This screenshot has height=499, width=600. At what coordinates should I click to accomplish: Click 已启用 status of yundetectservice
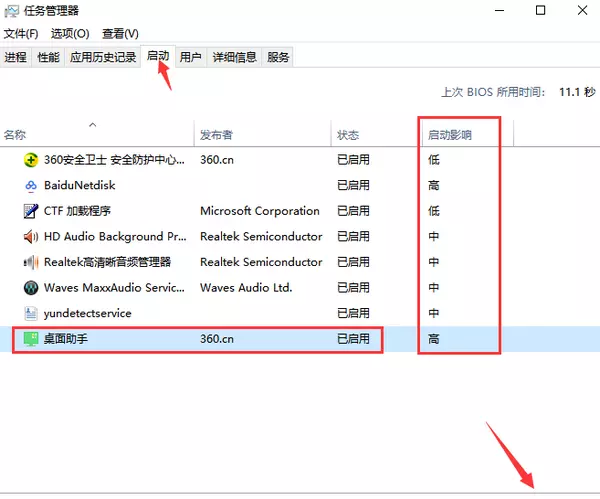353,313
